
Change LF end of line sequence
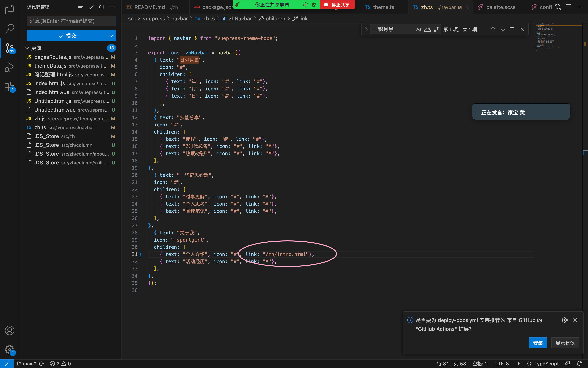[518, 364]
